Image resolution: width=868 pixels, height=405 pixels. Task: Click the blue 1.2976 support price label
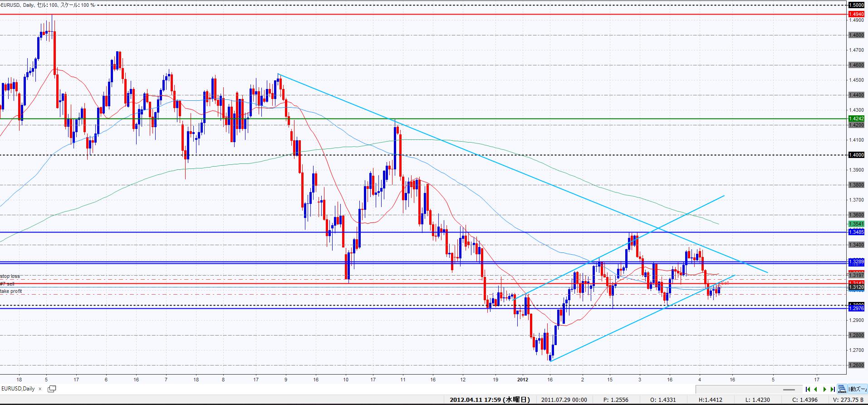point(856,309)
